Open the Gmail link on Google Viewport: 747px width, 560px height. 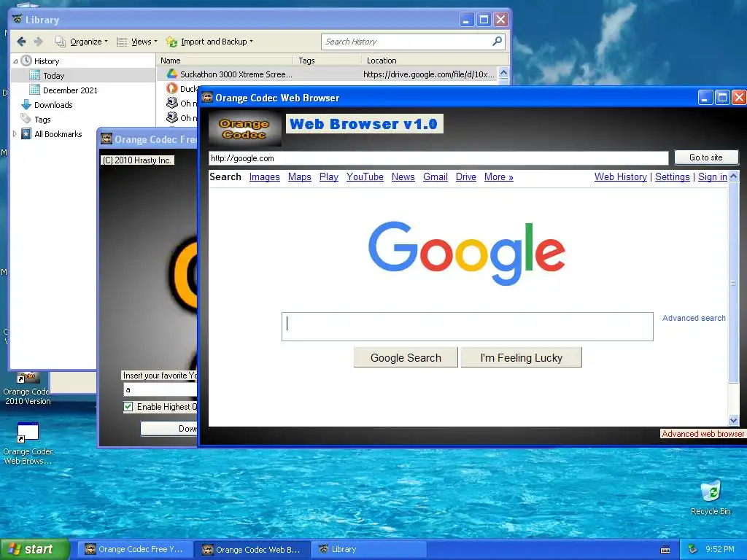click(x=436, y=177)
